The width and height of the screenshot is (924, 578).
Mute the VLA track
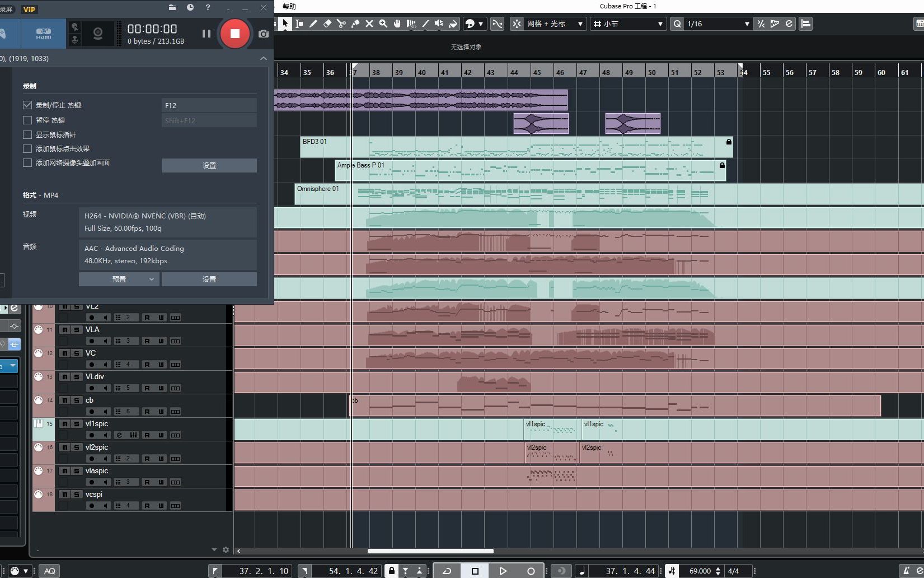click(65, 330)
